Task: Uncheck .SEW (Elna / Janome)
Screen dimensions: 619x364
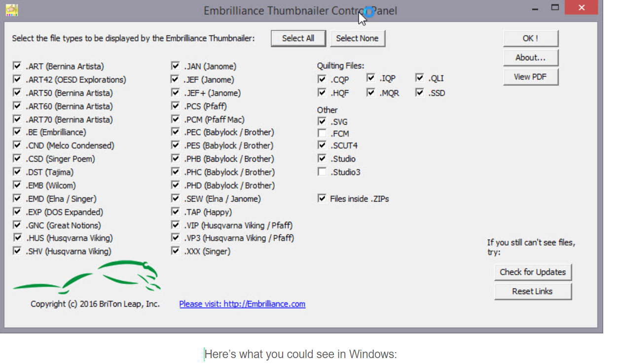Action: [175, 198]
